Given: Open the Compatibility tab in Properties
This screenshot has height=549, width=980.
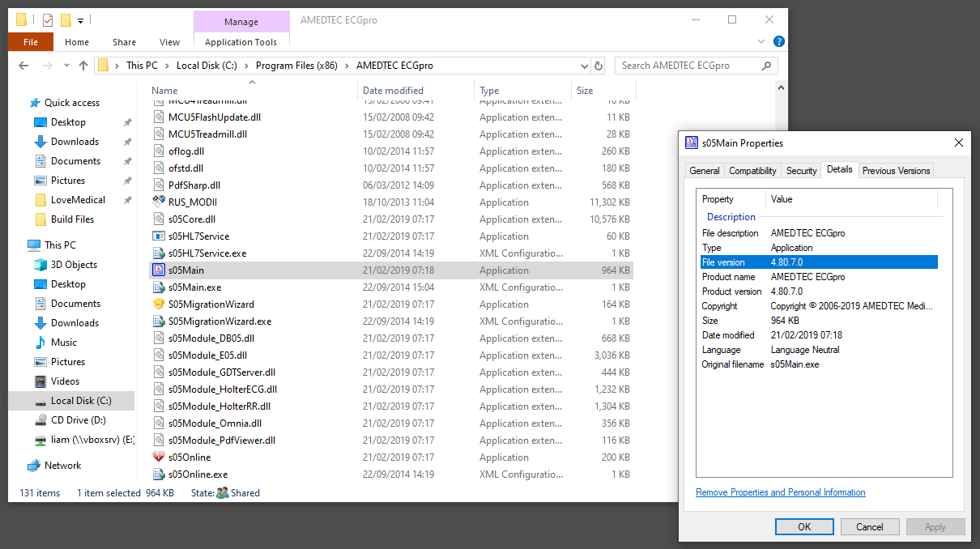Looking at the screenshot, I should point(752,171).
